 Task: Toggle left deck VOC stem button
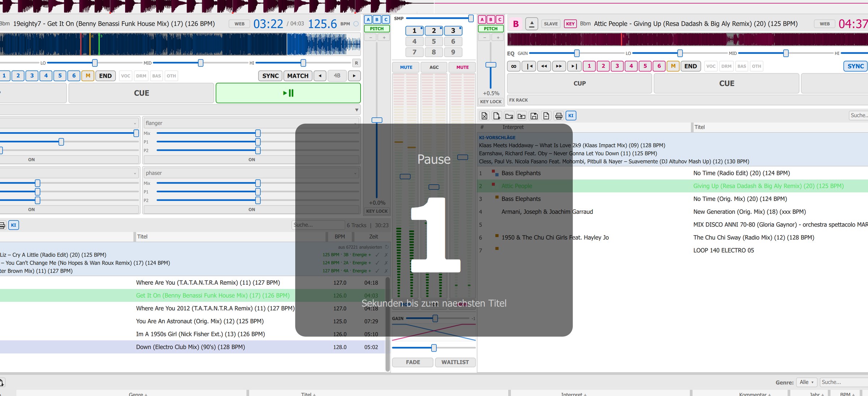[x=125, y=76]
